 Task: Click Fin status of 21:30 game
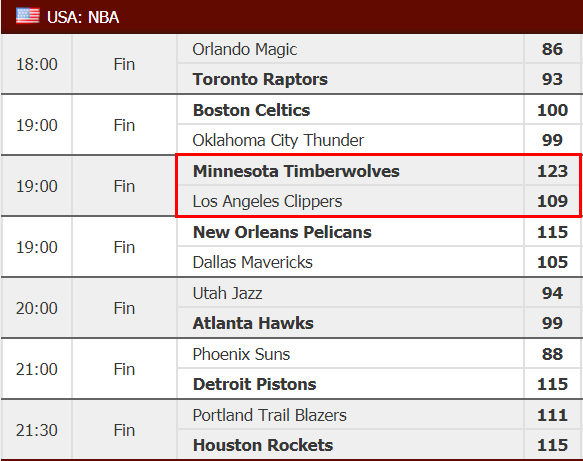coord(124,430)
